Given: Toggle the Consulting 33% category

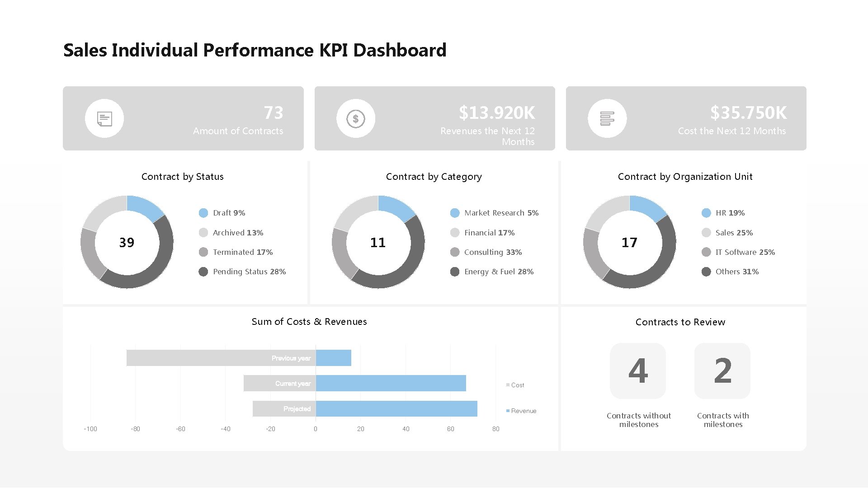Looking at the screenshot, I should point(455,252).
